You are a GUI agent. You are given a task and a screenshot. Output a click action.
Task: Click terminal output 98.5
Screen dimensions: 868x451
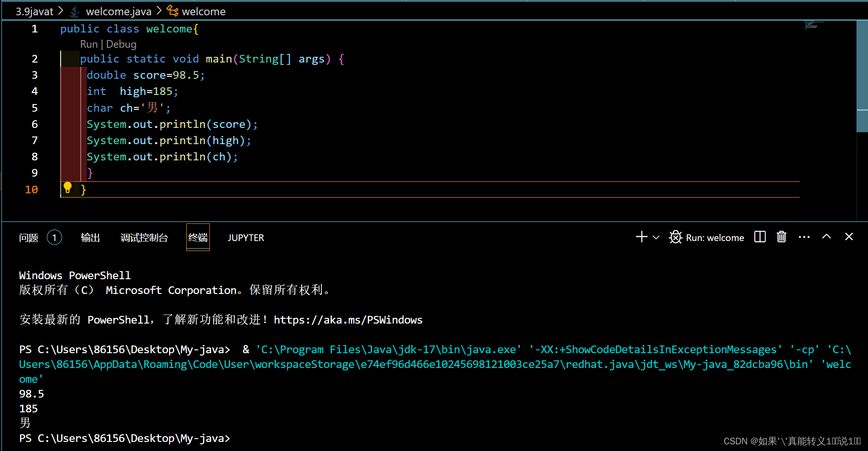point(32,394)
